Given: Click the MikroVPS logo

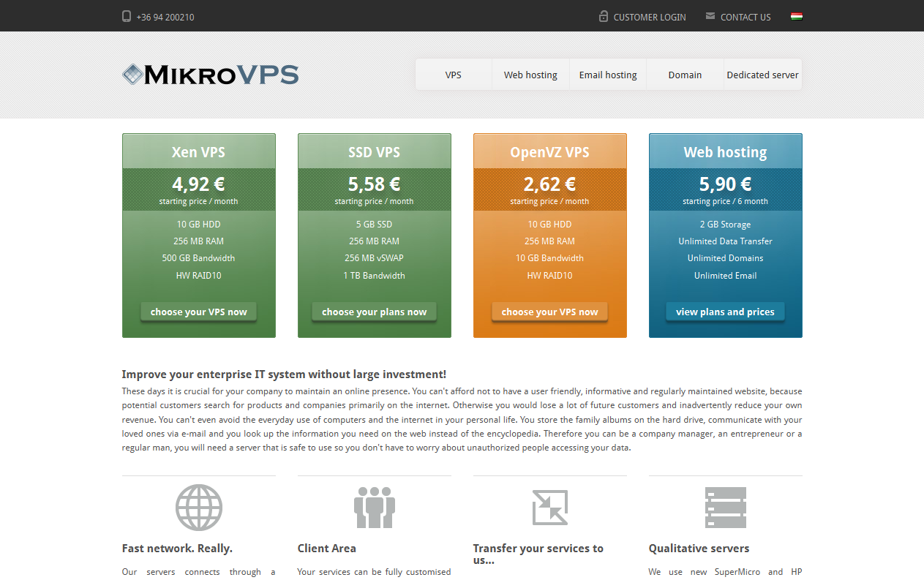Looking at the screenshot, I should pyautogui.click(x=211, y=75).
